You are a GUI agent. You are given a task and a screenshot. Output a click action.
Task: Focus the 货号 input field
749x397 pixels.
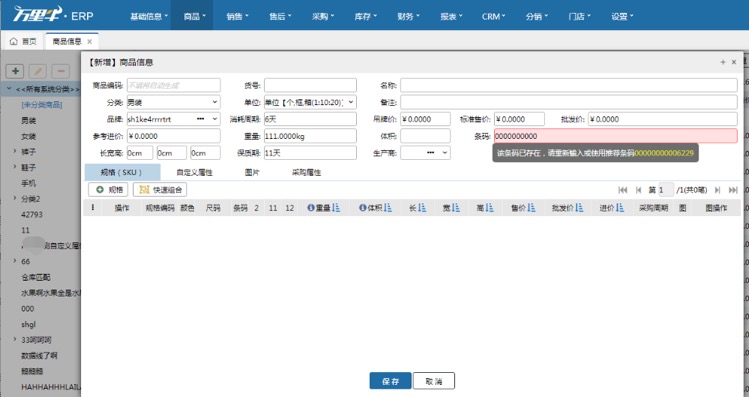310,86
